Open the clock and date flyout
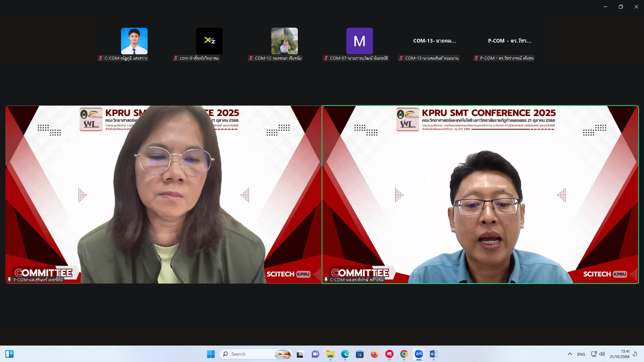The image size is (644, 362). 619,354
